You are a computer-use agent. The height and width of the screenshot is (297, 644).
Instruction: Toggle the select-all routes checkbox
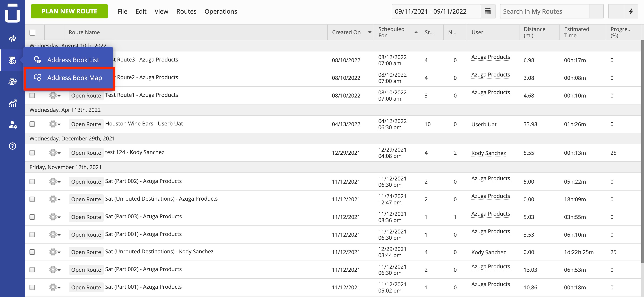click(x=32, y=32)
